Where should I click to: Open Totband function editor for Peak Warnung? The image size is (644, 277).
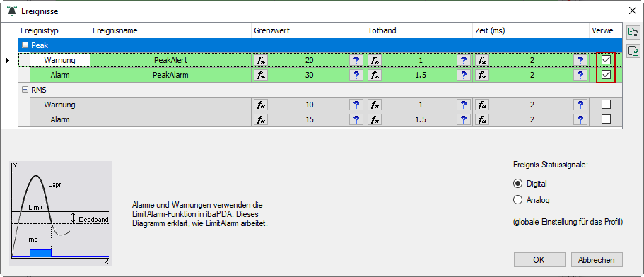[375, 60]
